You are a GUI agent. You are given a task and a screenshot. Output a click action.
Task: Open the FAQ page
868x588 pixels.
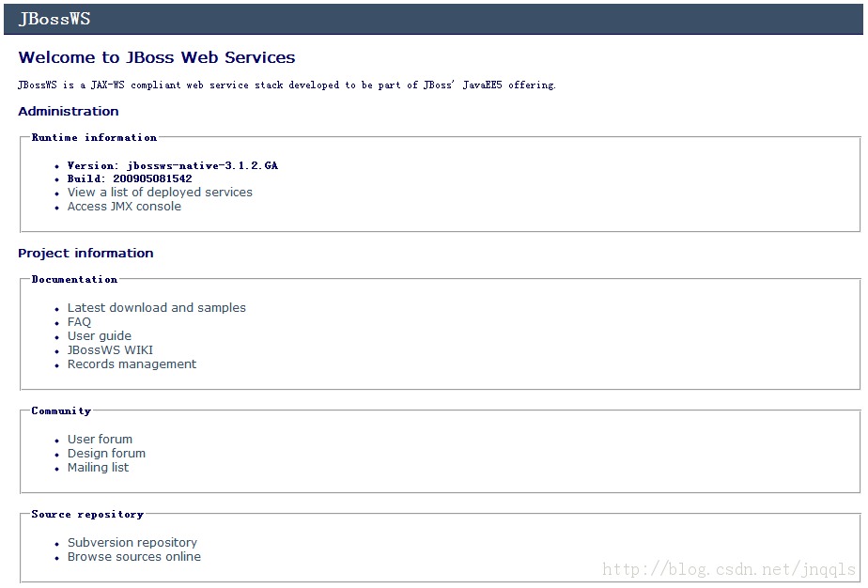78,321
